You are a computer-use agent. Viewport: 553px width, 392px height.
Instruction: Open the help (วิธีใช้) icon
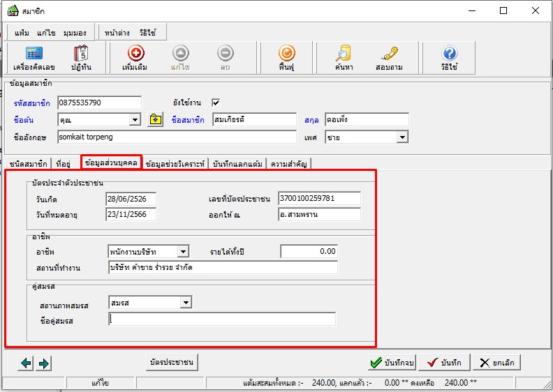(450, 59)
